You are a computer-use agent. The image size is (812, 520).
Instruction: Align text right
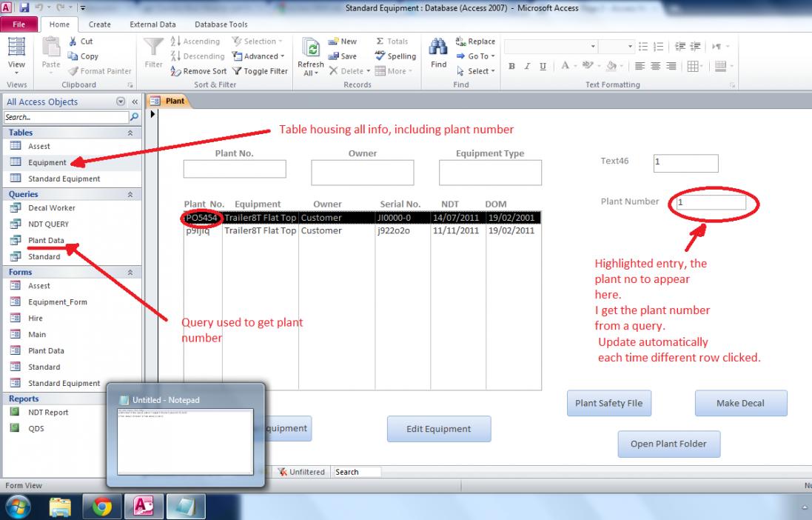click(671, 66)
